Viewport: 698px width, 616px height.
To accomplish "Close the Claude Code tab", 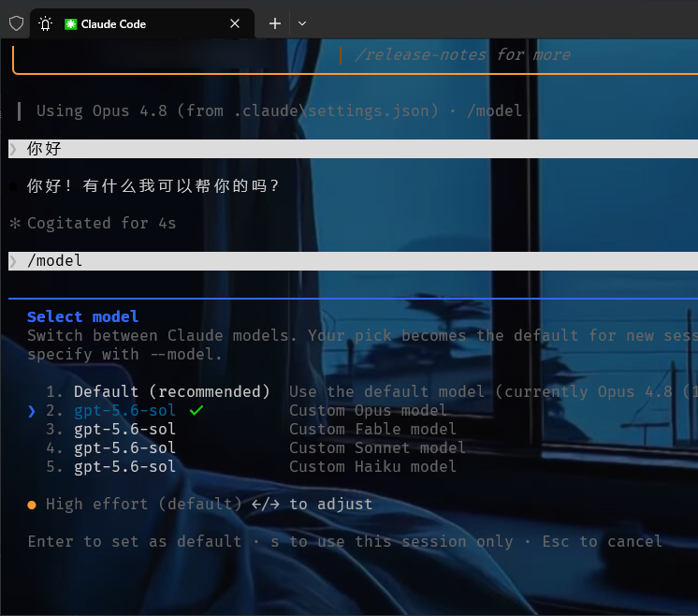I will tap(235, 23).
